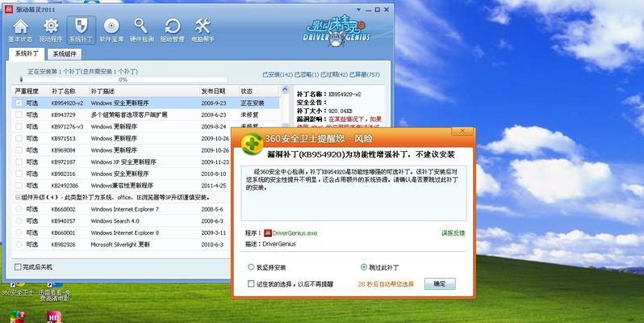Open the 软件宝库 disc icon
Image resolution: width=644 pixels, height=323 pixels.
point(111,31)
